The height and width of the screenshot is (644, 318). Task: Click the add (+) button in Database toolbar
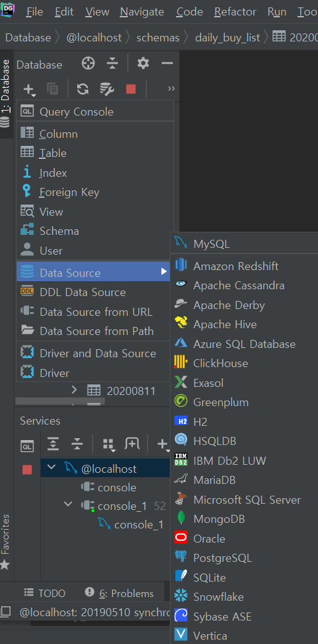[x=29, y=89]
